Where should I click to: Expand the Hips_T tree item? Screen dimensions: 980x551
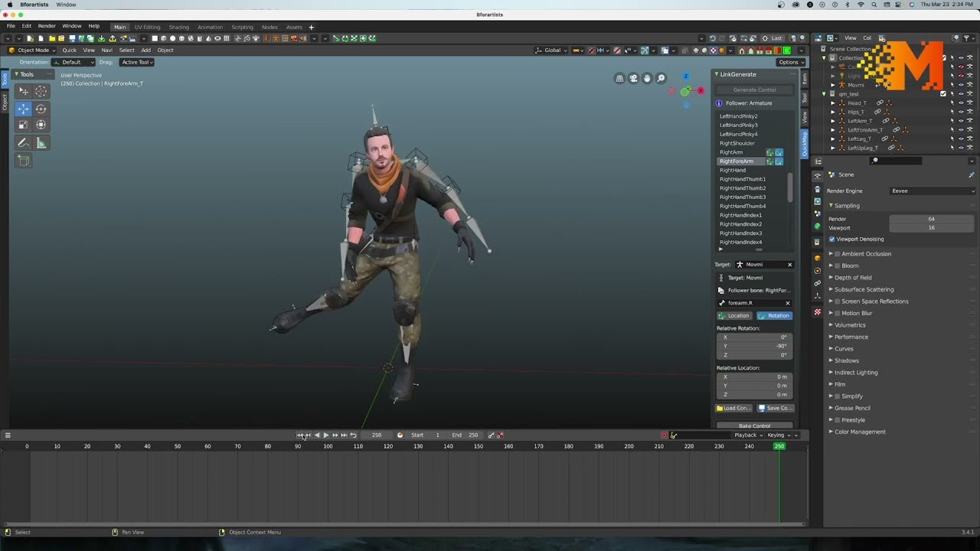pos(833,112)
